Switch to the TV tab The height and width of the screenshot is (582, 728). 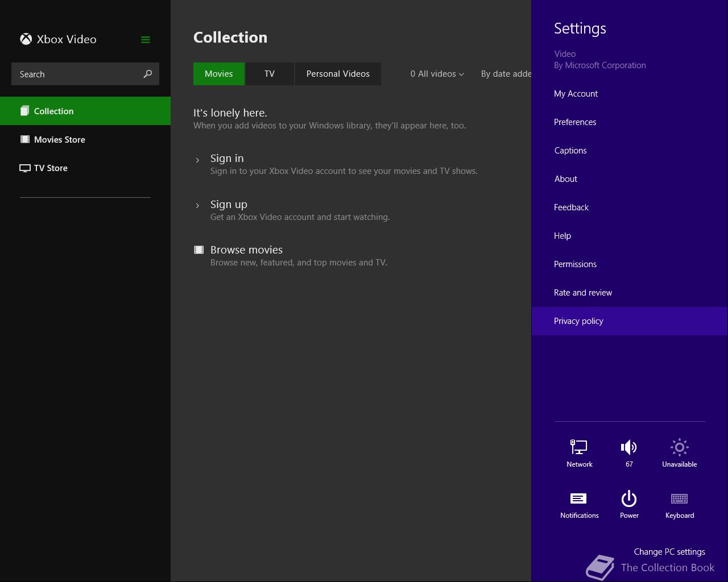tap(270, 74)
